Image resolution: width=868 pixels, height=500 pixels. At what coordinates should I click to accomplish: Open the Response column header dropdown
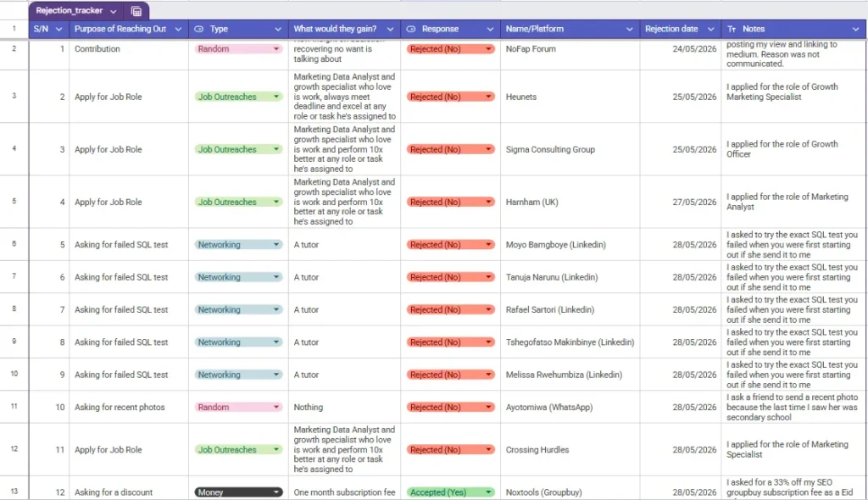490,29
